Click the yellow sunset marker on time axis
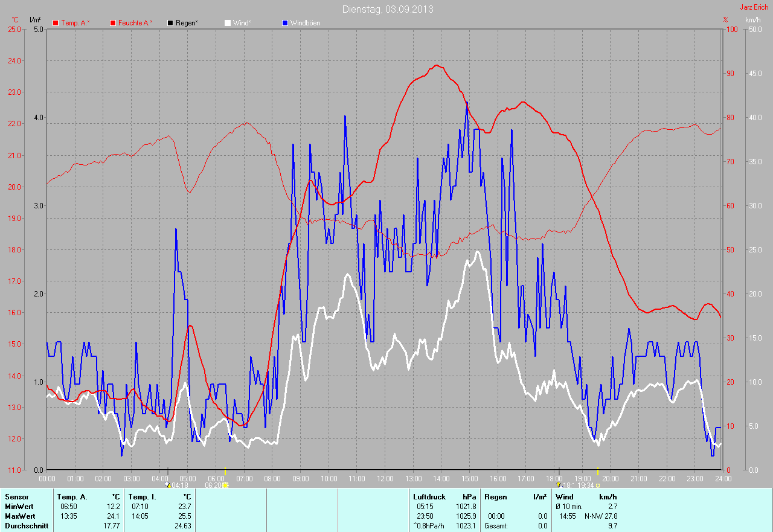Image resolution: width=773 pixels, height=532 pixels. pos(598,471)
